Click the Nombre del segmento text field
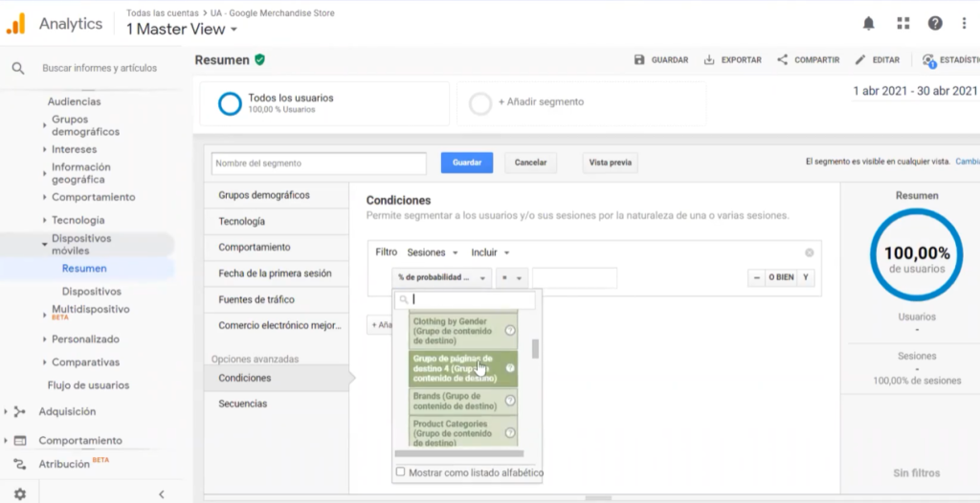The width and height of the screenshot is (980, 503). tap(319, 164)
